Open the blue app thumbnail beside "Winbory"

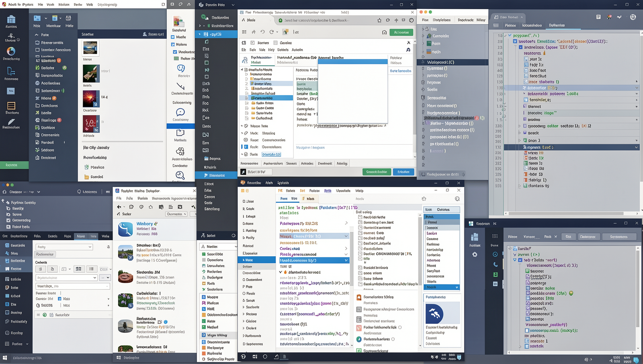(125, 229)
